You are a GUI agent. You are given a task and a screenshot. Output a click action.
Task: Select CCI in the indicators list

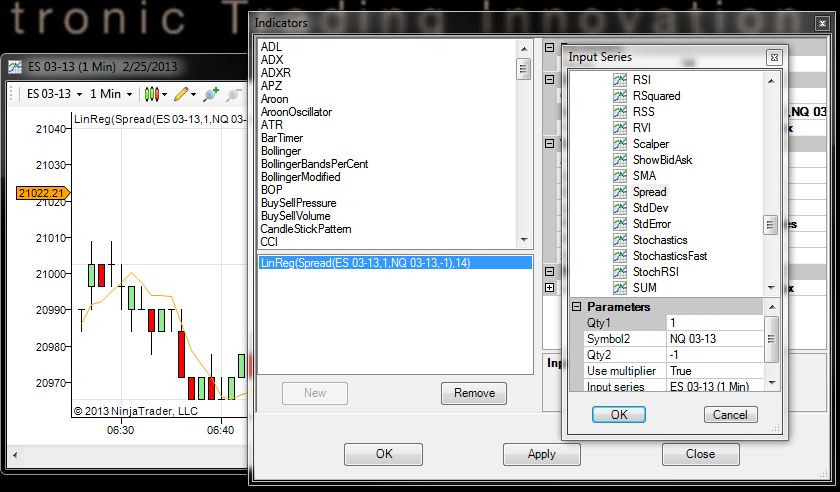(x=269, y=242)
